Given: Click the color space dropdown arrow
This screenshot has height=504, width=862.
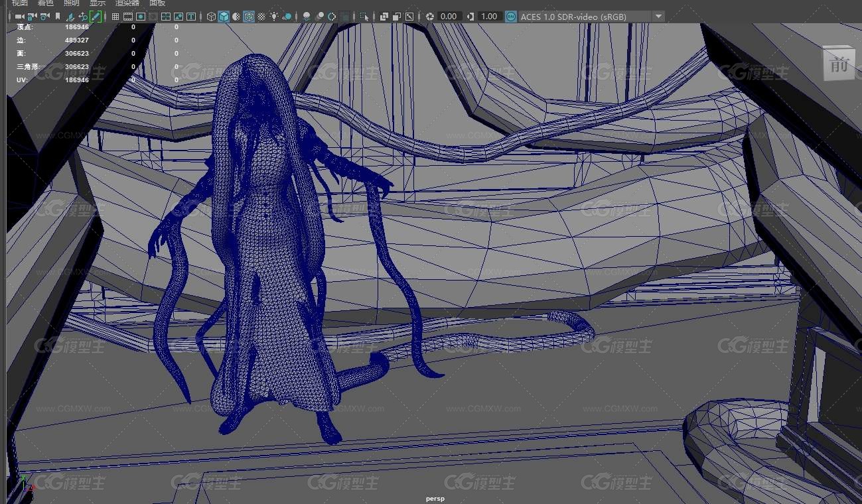Looking at the screenshot, I should click(658, 17).
